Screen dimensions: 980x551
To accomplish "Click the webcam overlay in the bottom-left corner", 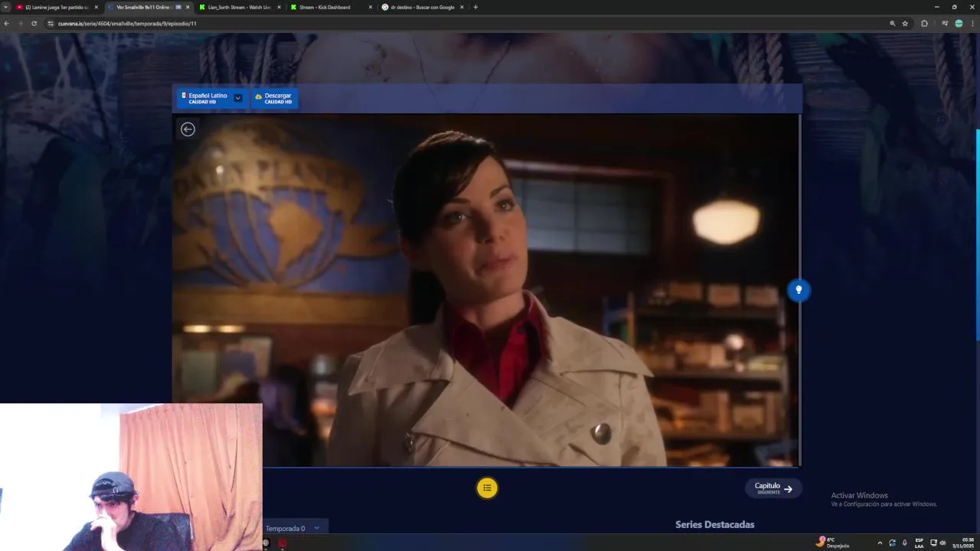I will pyautogui.click(x=131, y=478).
